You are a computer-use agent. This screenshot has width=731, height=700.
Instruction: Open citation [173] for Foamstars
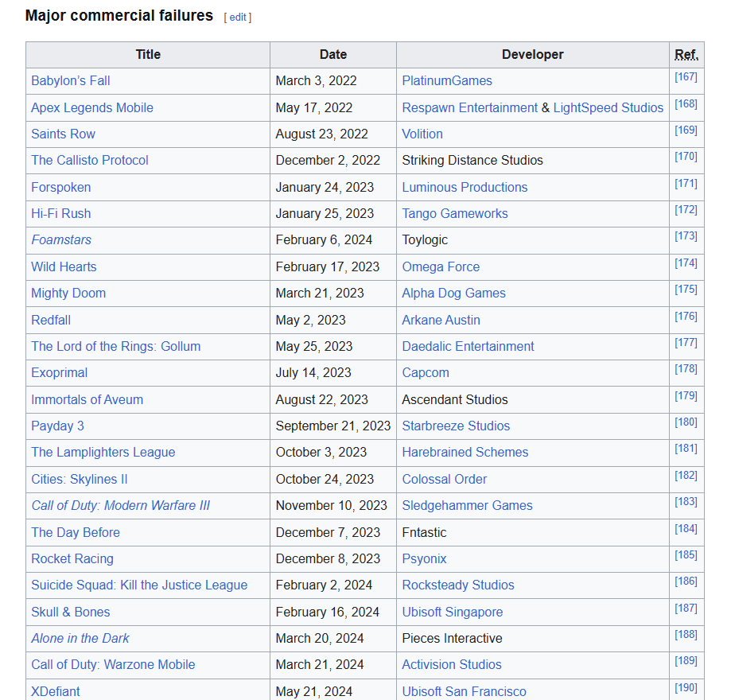pyautogui.click(x=686, y=236)
